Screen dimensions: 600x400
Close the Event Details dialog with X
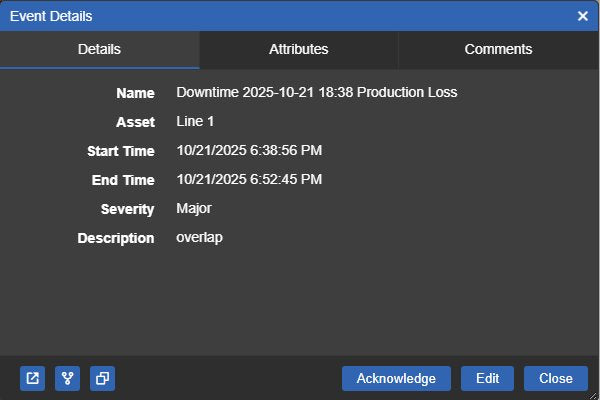coord(583,16)
